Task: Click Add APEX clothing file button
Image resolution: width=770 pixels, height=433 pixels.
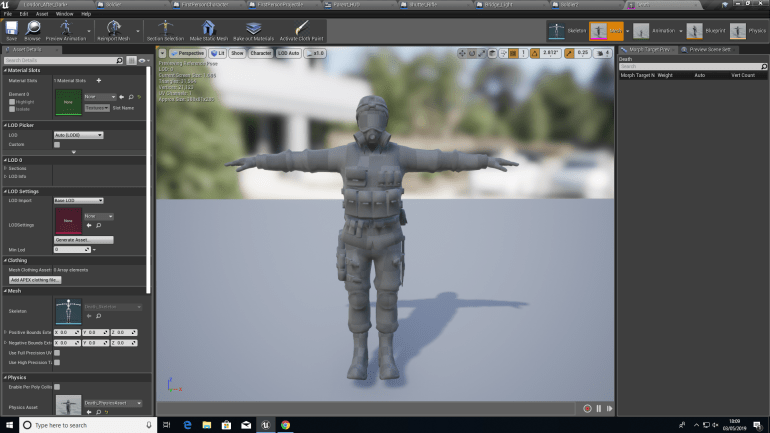Action: 35,280
